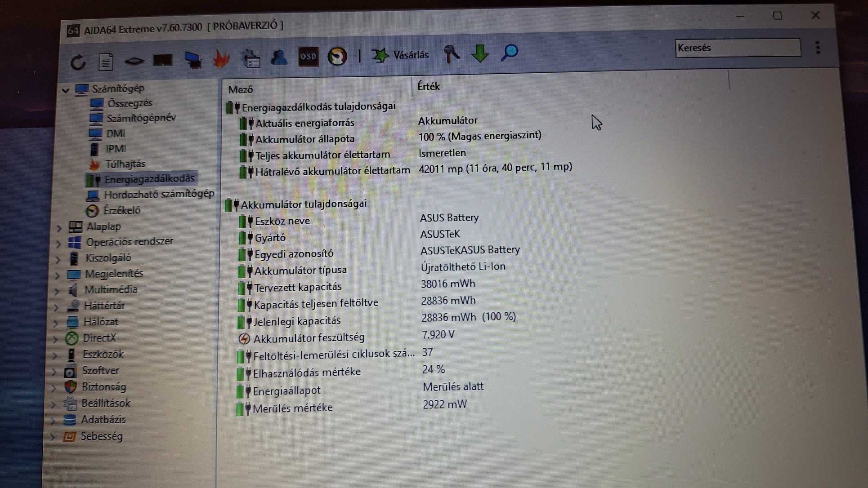This screenshot has width=868, height=488.
Task: Expand the Alaplap tree node
Action: click(x=59, y=228)
